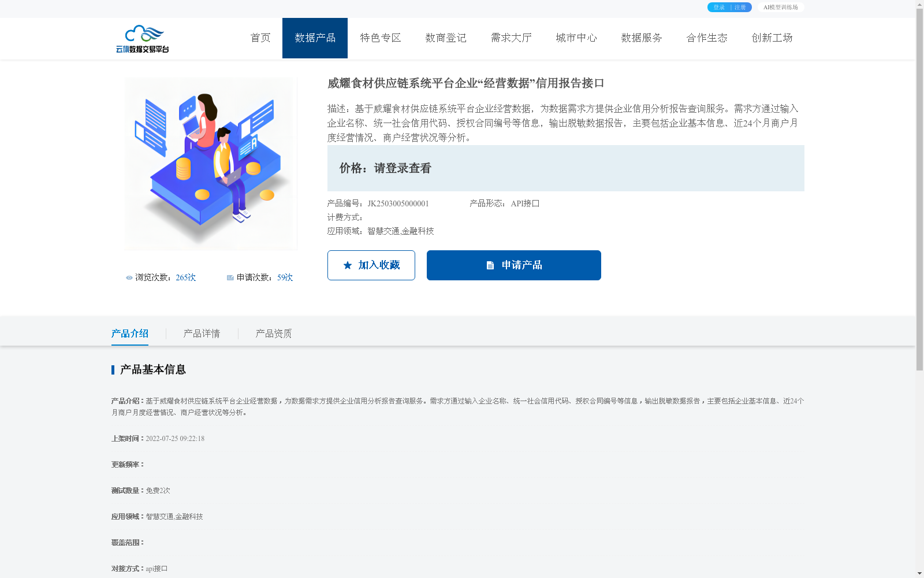The image size is (924, 578).
Task: Click the 59次 application count
Action: coord(285,277)
